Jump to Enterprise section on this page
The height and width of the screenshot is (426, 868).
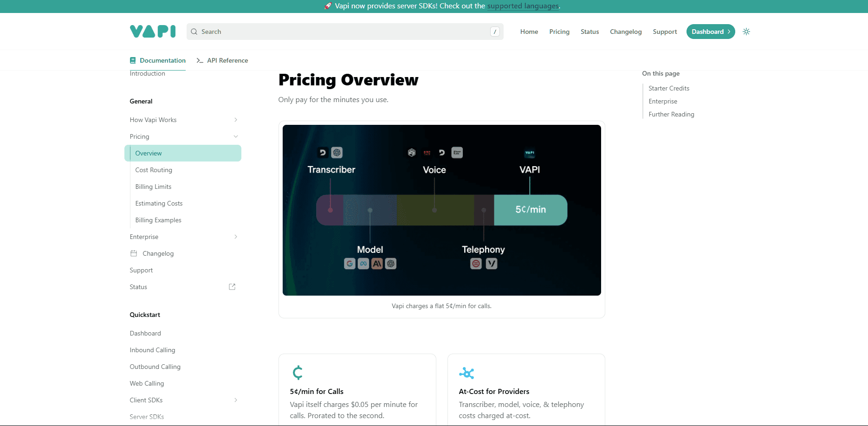[x=663, y=101]
